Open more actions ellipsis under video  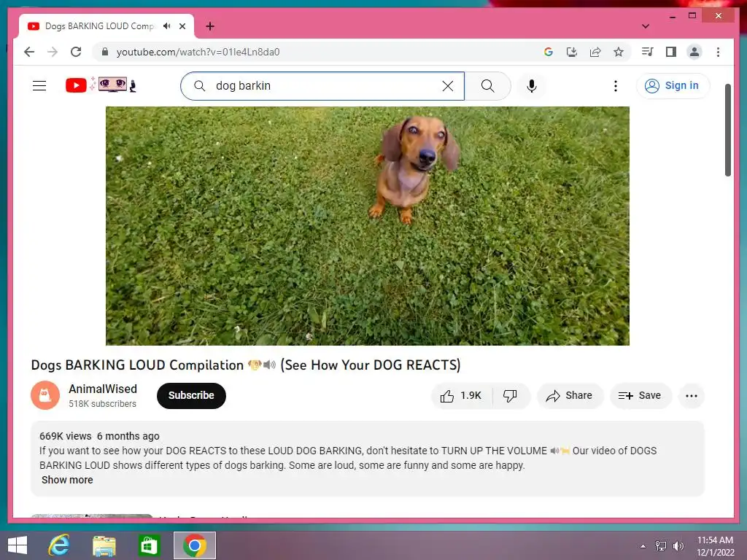(x=692, y=396)
